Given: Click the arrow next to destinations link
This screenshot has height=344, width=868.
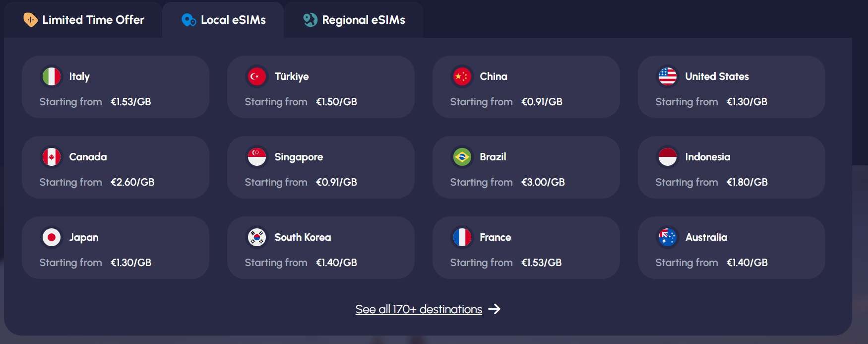Looking at the screenshot, I should coord(495,309).
